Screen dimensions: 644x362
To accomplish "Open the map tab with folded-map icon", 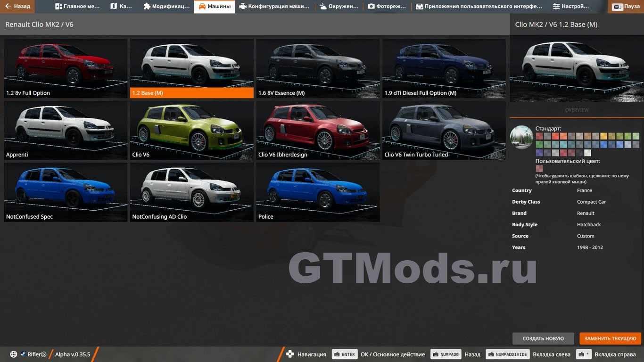I will click(121, 7).
